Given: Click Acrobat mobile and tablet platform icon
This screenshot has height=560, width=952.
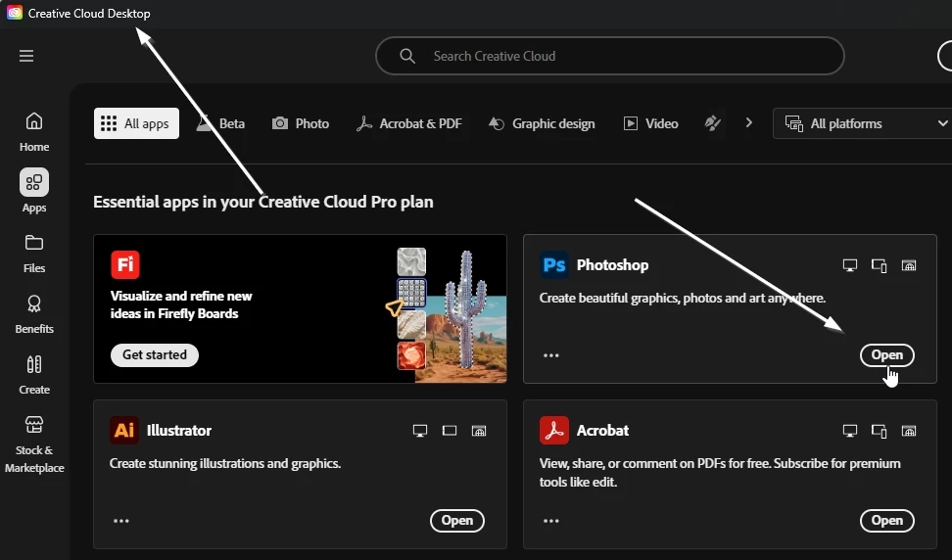Looking at the screenshot, I should coord(880,431).
